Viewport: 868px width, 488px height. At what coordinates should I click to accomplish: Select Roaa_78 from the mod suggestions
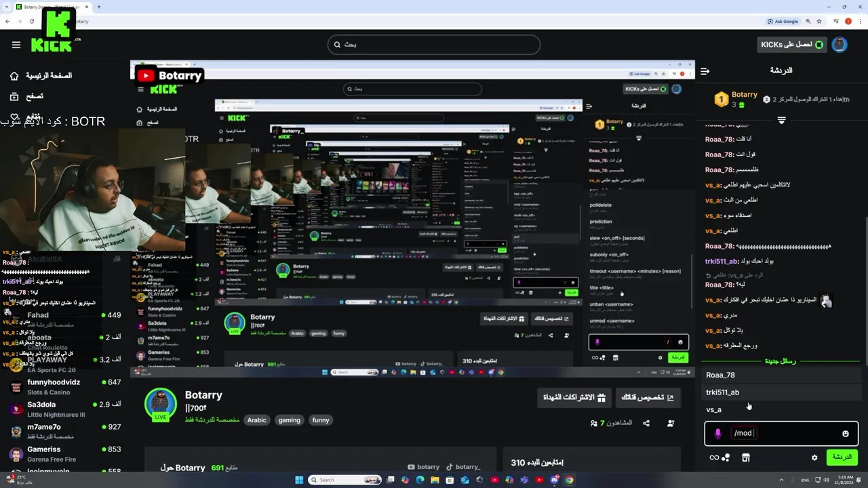coord(781,375)
